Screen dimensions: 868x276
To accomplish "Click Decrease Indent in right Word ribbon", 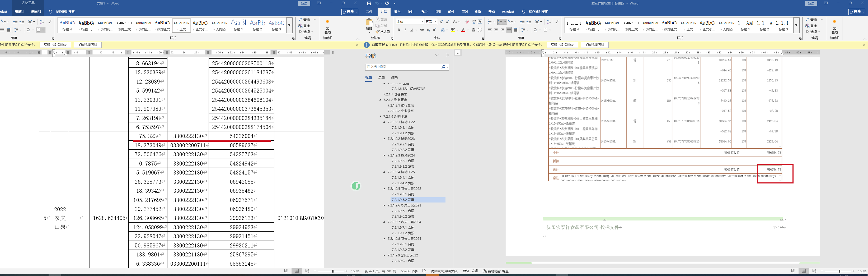I will [x=522, y=22].
